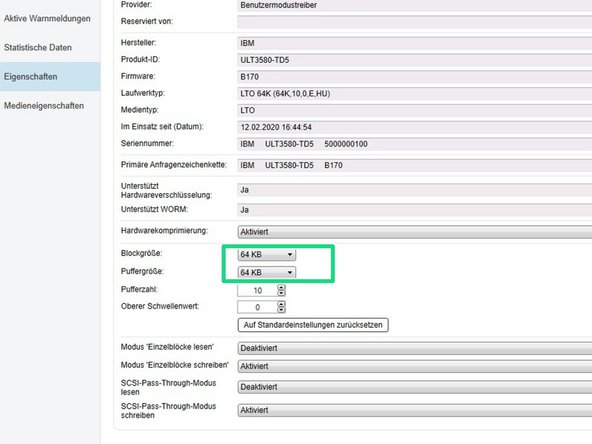Image resolution: width=592 pixels, height=444 pixels.
Task: Click the Hersteller field showing IBM
Action: pyautogui.click(x=415, y=43)
